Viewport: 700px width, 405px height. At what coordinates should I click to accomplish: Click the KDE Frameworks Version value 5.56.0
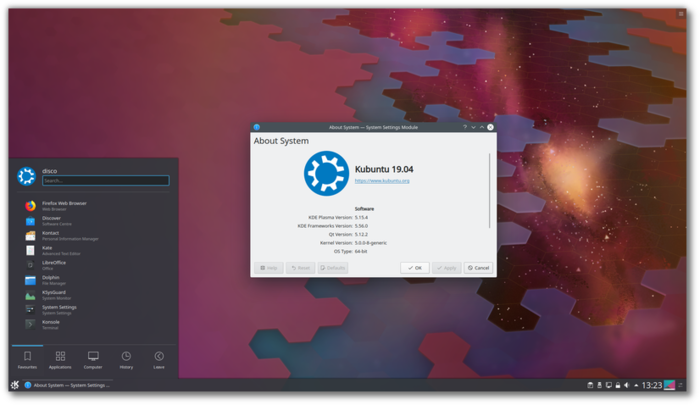(x=361, y=226)
